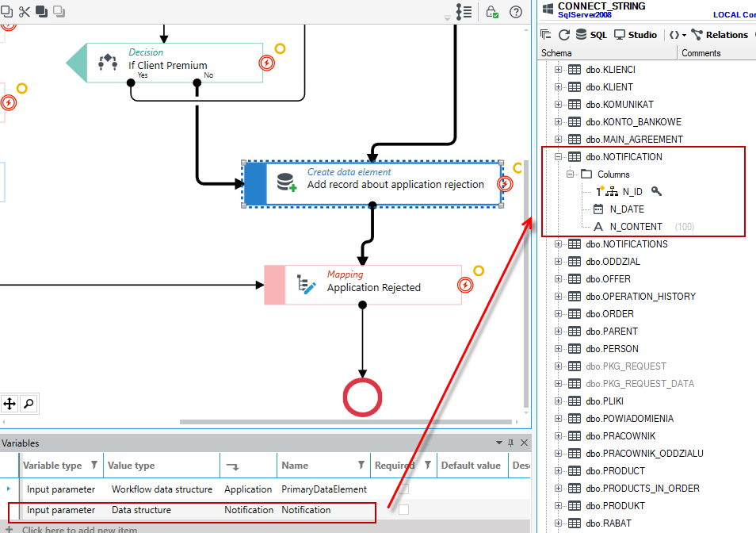This screenshot has height=533, width=756.
Task: Expand the PrimaryDataElement row arrow
Action: (x=9, y=489)
